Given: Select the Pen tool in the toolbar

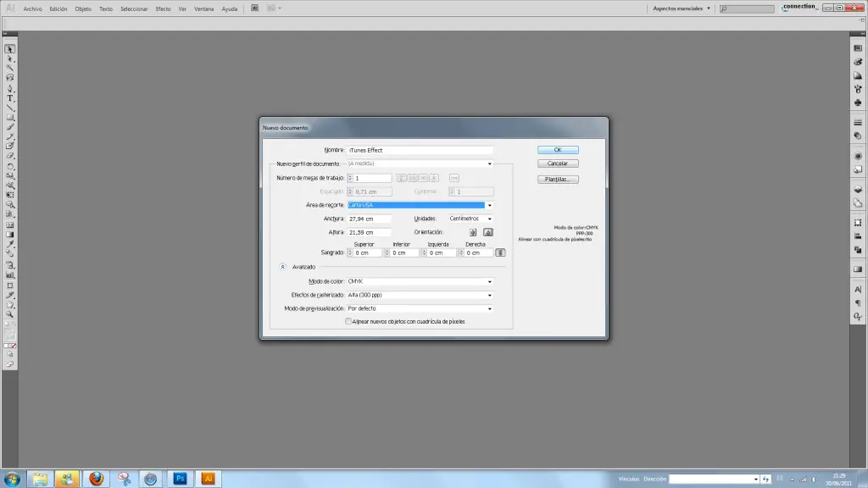Looking at the screenshot, I should coord(10,86).
